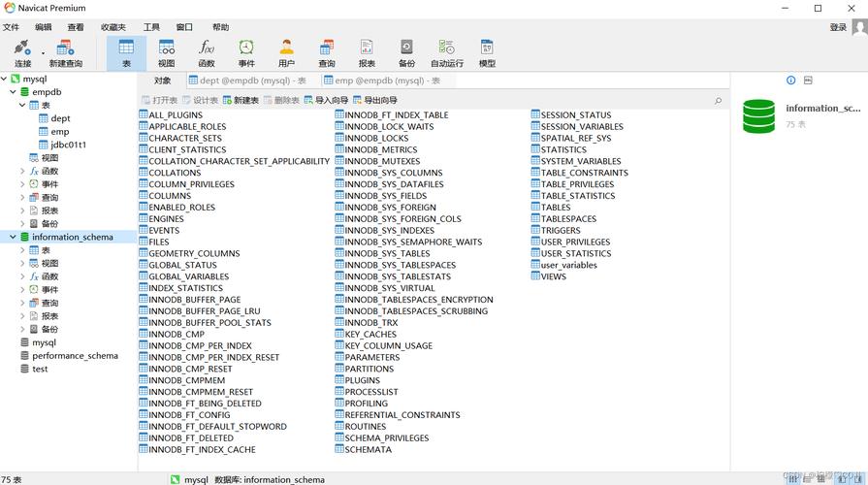Expand the Backup node under information_schema
The width and height of the screenshot is (868, 485).
(22, 330)
